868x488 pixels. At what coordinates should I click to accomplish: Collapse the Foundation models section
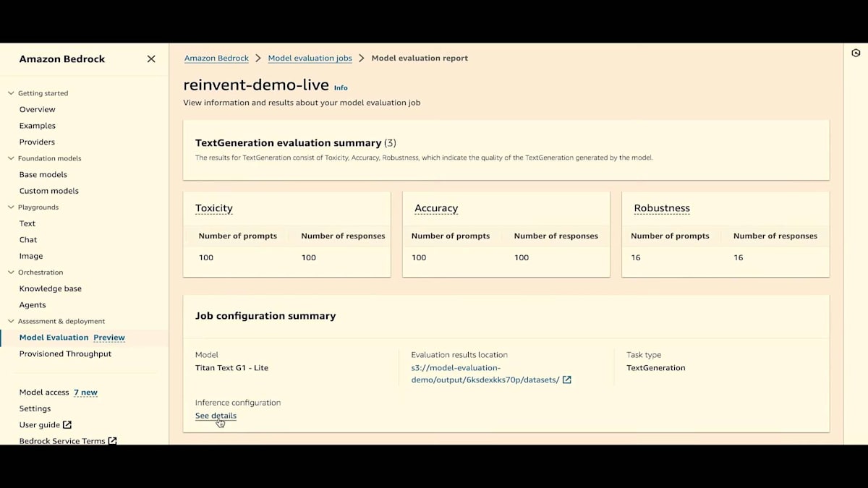point(11,158)
